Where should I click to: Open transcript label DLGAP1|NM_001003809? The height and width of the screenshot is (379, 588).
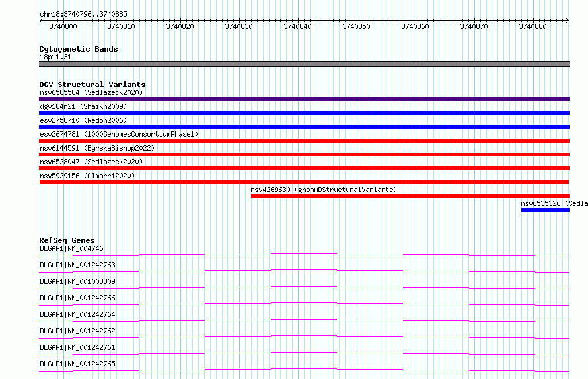[x=77, y=281]
